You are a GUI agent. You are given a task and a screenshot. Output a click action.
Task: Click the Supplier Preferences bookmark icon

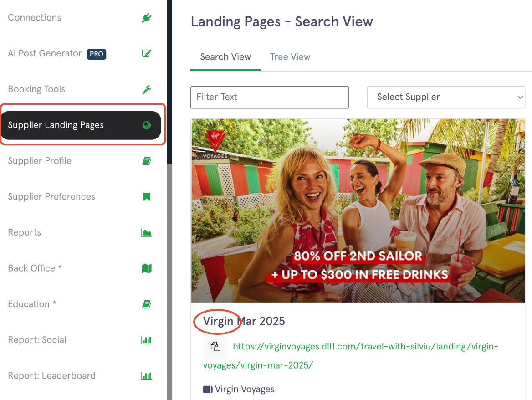(147, 197)
